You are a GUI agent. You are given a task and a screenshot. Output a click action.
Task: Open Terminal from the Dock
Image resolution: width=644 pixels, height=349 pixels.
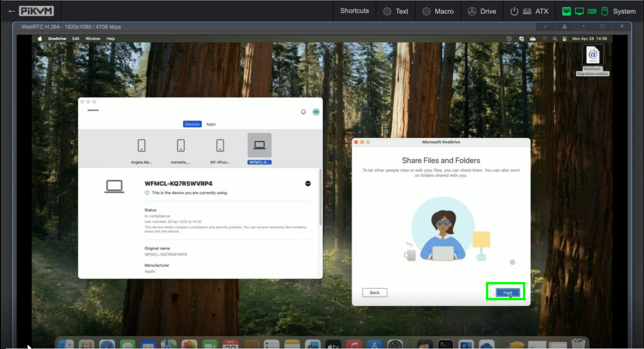[x=446, y=345]
